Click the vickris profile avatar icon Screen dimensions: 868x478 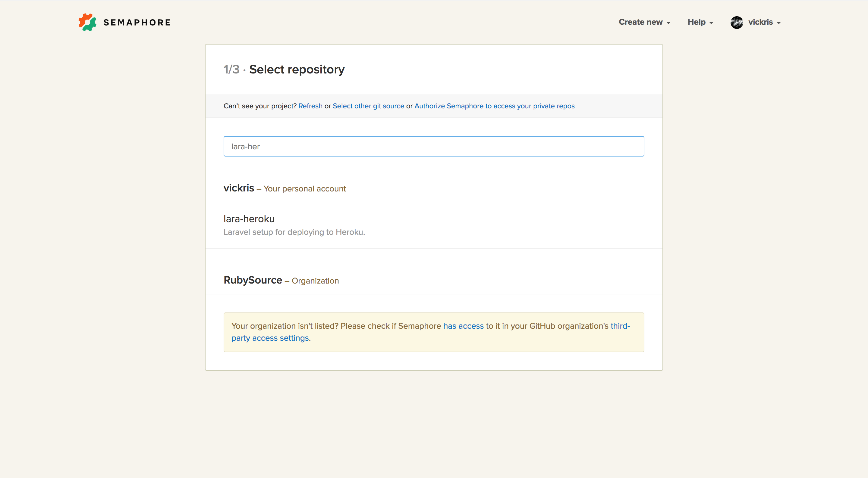tap(737, 23)
